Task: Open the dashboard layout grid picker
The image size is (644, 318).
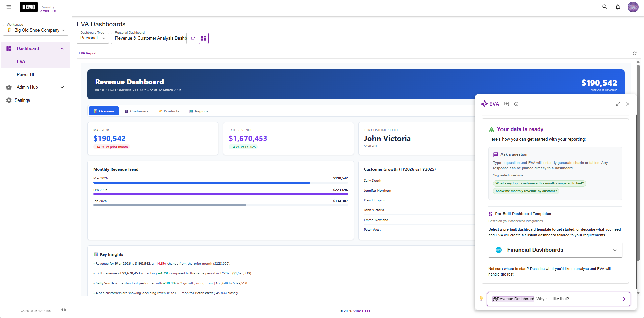Action: click(x=203, y=38)
